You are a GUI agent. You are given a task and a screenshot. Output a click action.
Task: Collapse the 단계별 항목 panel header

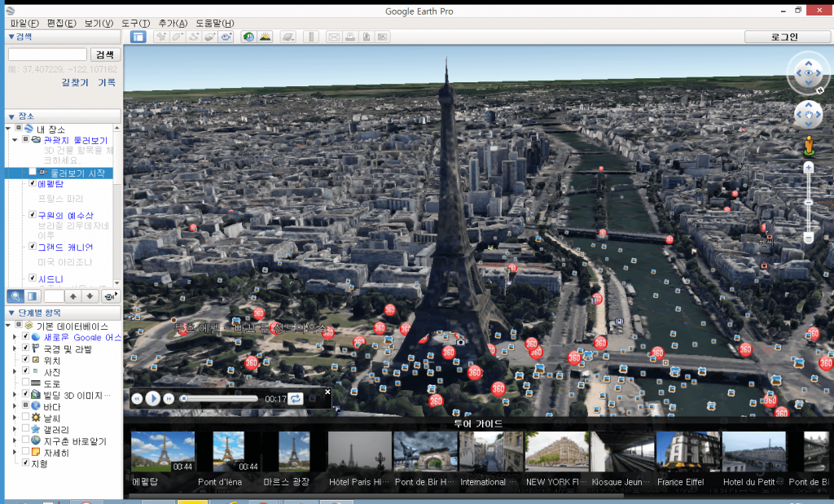(11, 313)
